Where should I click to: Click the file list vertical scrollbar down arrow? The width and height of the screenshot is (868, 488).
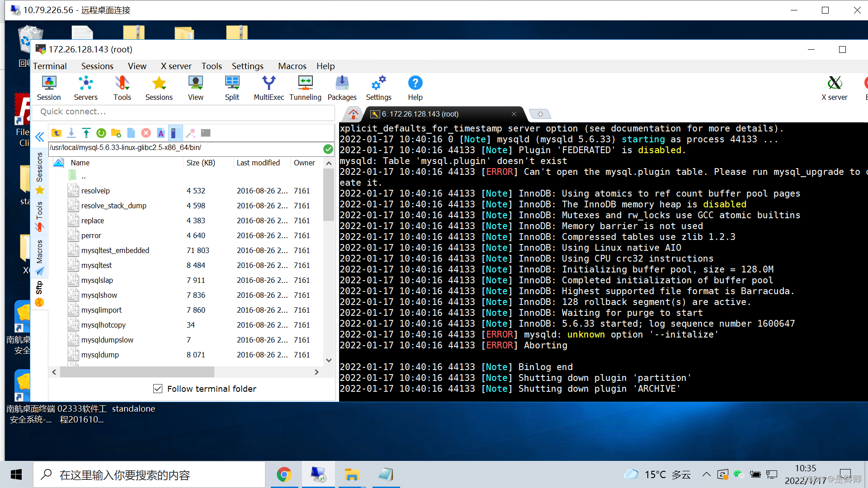click(329, 360)
